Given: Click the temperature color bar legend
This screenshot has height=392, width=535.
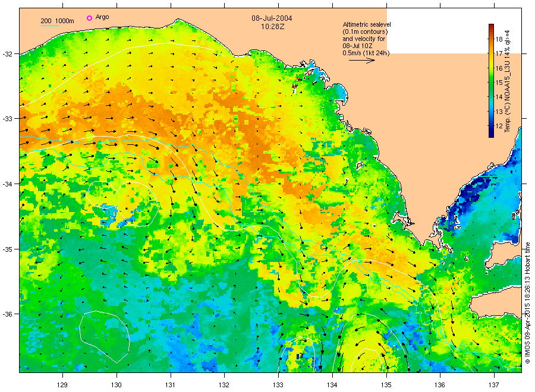Looking at the screenshot, I should (491, 80).
